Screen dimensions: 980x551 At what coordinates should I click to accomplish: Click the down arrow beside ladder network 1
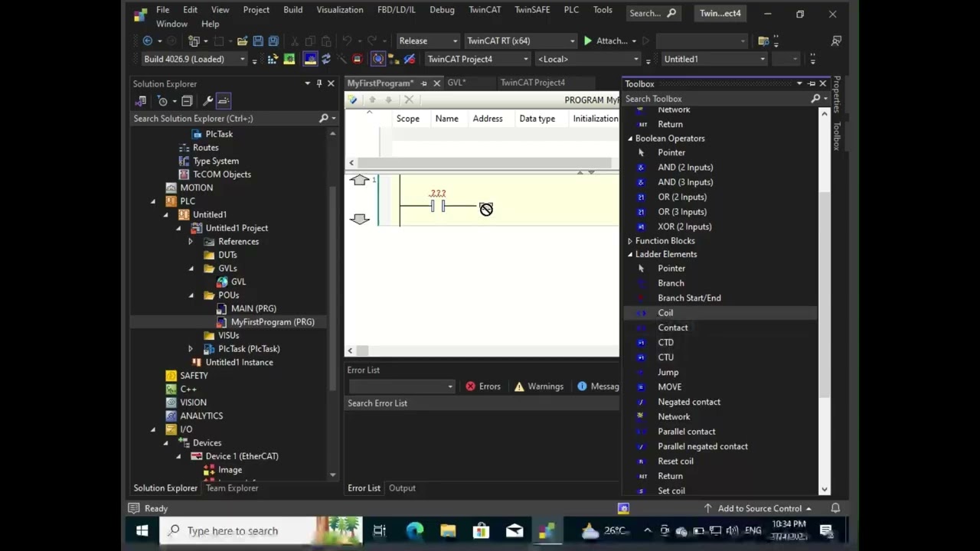[360, 219]
